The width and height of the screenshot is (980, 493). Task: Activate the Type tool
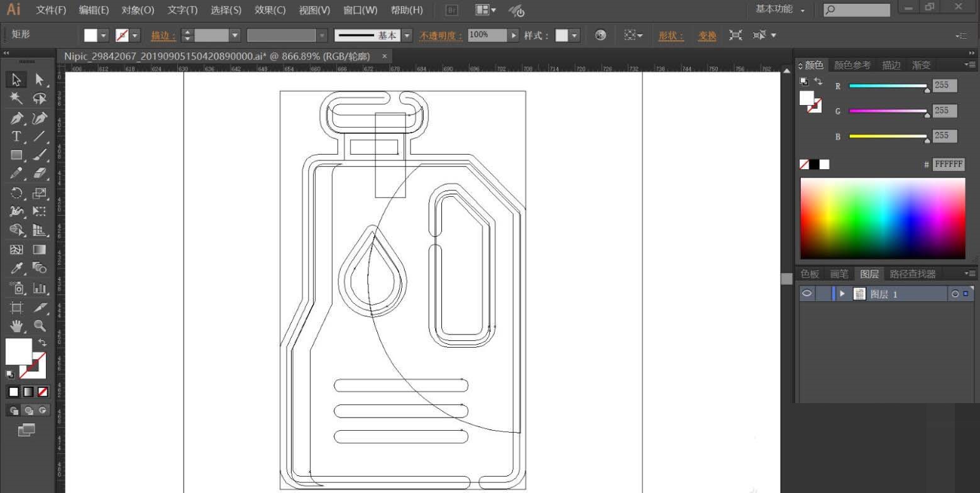[x=16, y=137]
